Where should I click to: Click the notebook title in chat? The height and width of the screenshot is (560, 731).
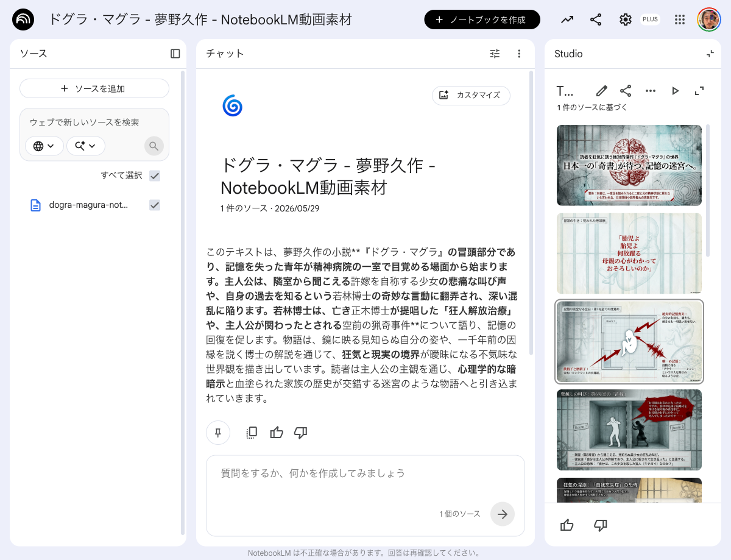coord(328,175)
